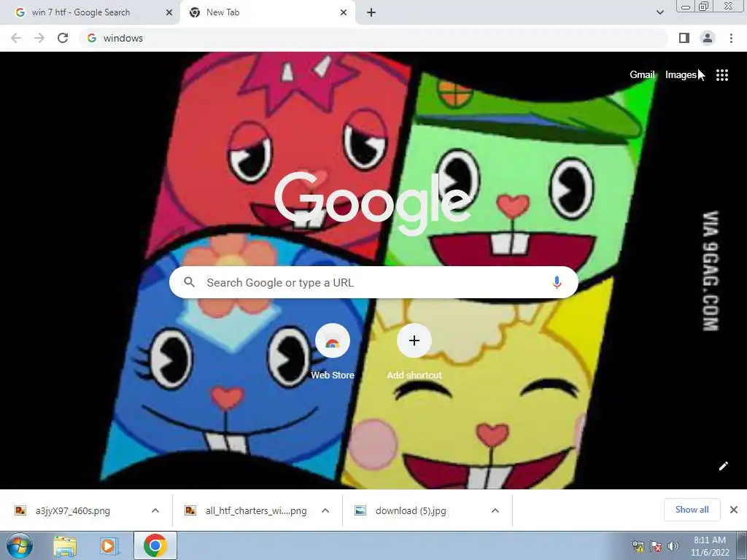Open Windows Explorer from taskbar
The height and width of the screenshot is (560, 747).
pyautogui.click(x=65, y=545)
